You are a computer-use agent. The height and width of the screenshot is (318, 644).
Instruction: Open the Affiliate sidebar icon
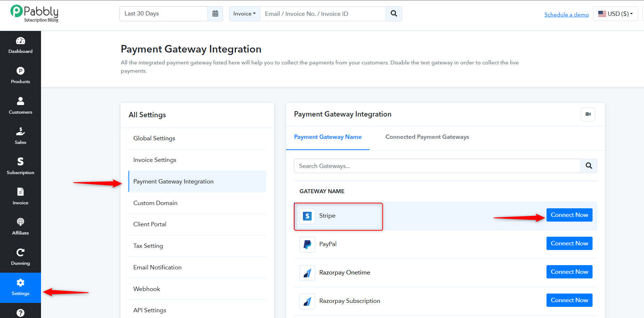click(x=21, y=222)
